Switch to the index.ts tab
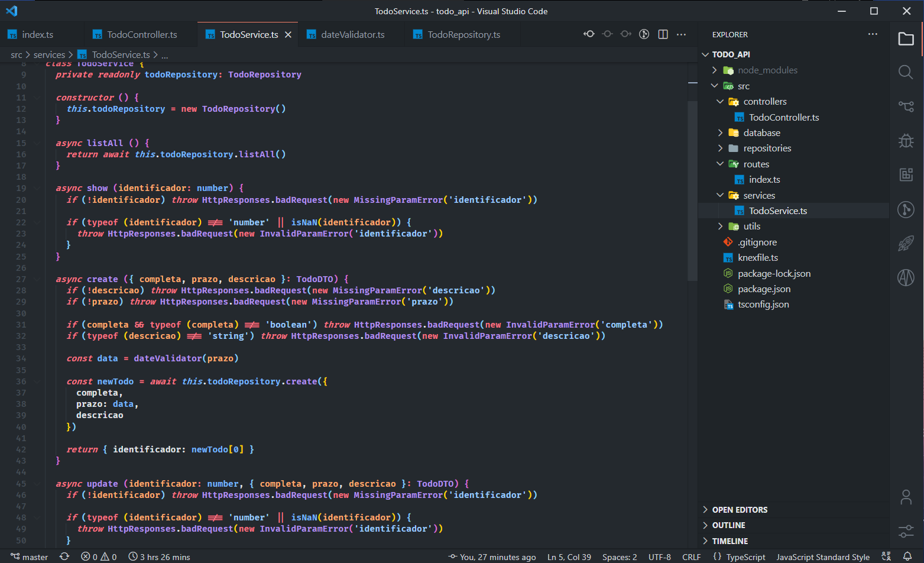This screenshot has width=924, height=563. pyautogui.click(x=38, y=35)
